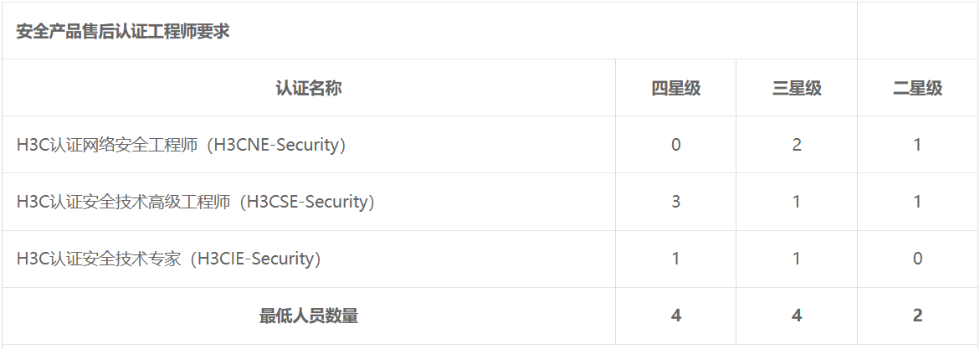
Task: Click the 二星级 column header
Action: click(x=917, y=88)
